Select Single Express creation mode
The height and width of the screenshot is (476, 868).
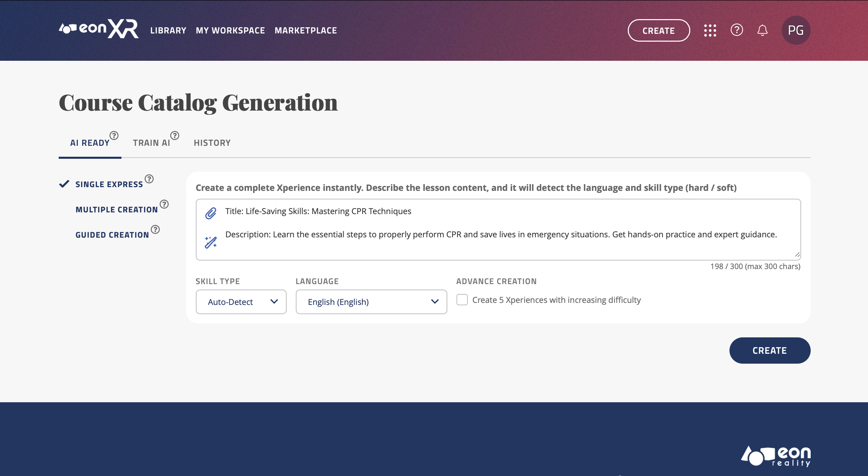coord(109,184)
